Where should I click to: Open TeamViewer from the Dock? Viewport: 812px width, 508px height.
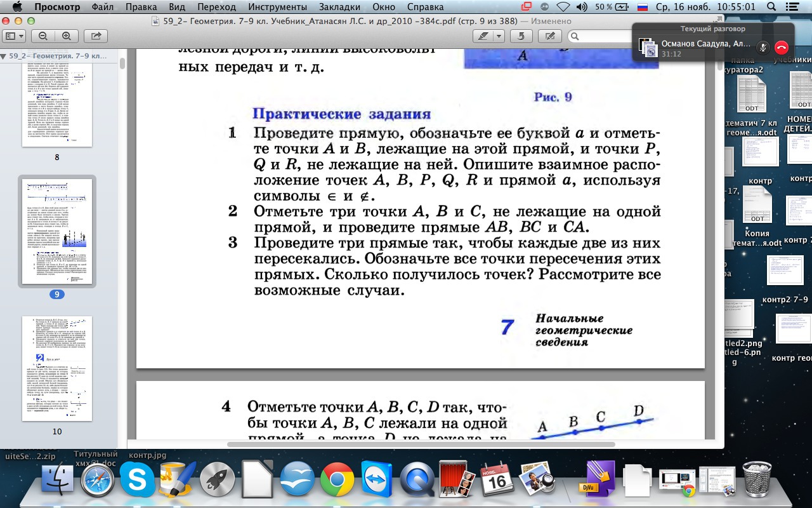click(x=377, y=479)
